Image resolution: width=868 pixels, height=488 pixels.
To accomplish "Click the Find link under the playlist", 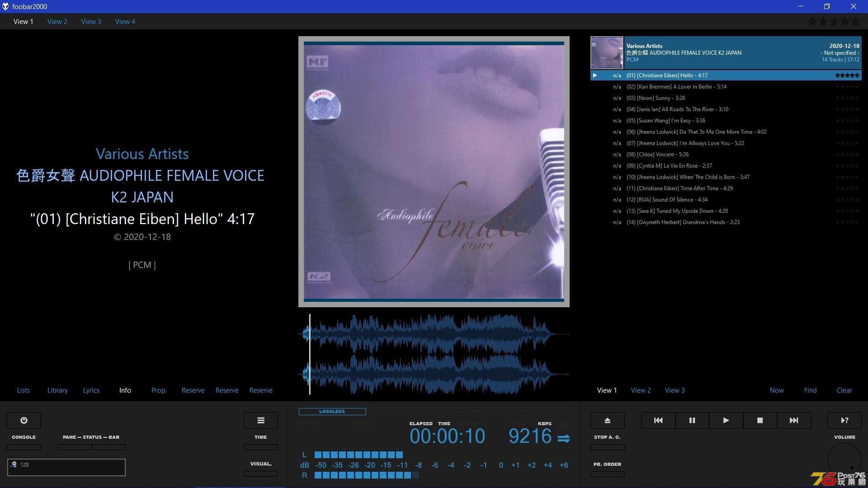I will coord(811,390).
